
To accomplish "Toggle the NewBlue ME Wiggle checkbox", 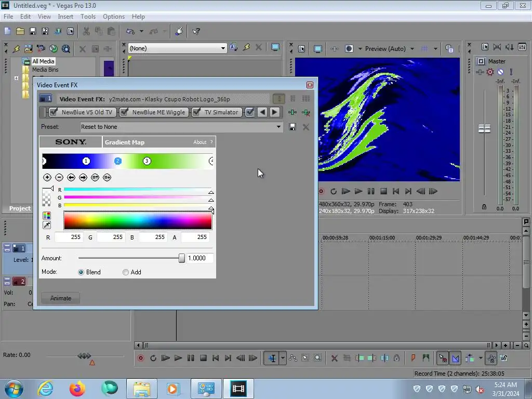I will click(124, 112).
